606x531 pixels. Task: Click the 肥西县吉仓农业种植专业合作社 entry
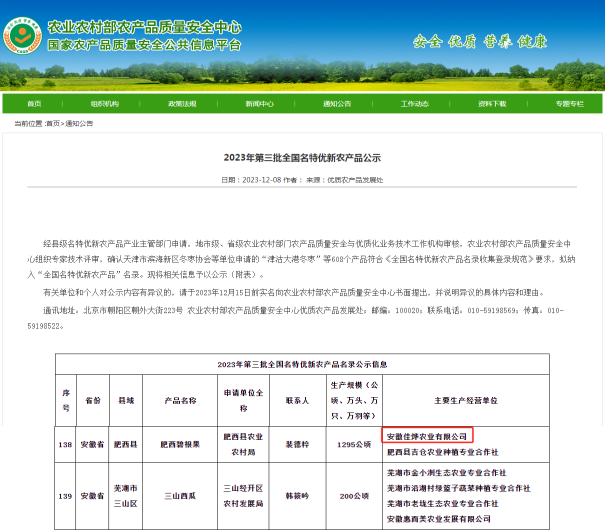tap(443, 452)
